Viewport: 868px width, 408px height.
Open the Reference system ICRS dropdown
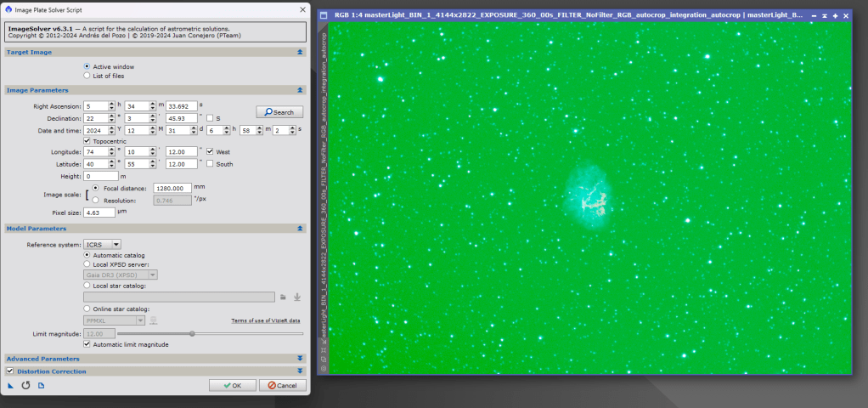click(103, 244)
